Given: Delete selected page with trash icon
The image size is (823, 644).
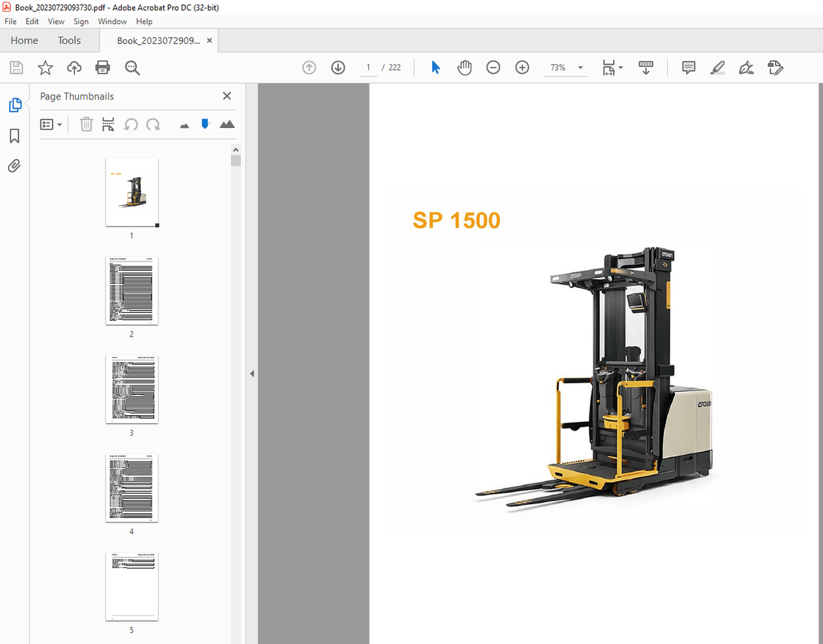Looking at the screenshot, I should click(x=86, y=124).
